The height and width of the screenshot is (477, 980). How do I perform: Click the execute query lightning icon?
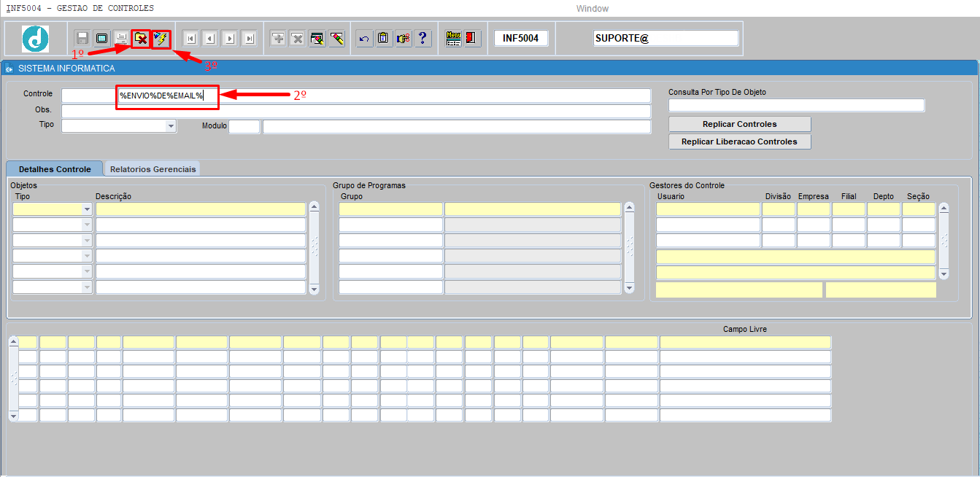coord(161,39)
